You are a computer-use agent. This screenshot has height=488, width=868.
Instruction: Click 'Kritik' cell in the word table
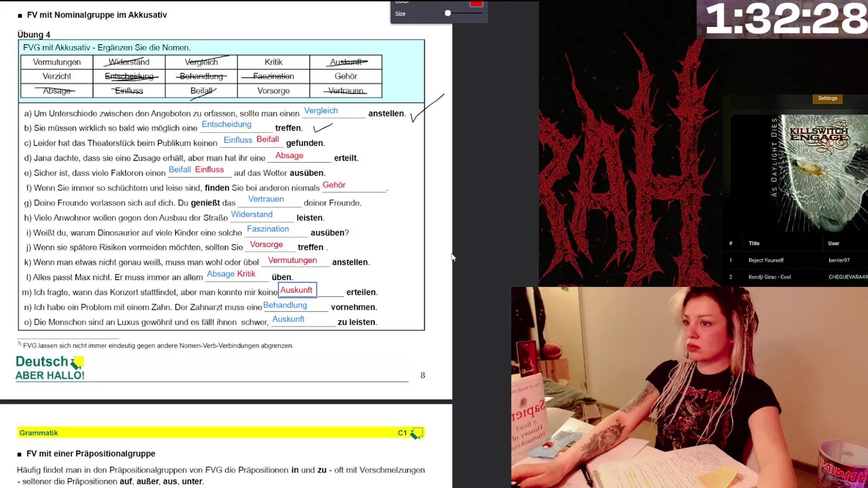coord(273,62)
